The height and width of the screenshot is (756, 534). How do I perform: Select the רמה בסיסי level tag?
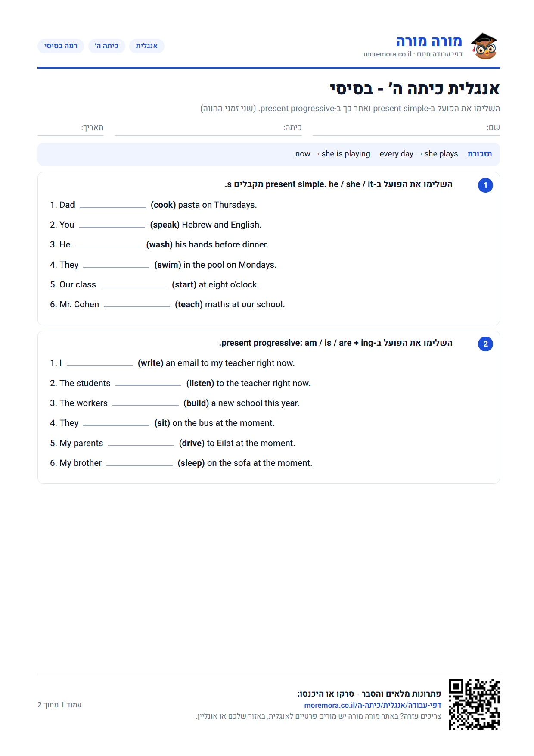coord(61,46)
